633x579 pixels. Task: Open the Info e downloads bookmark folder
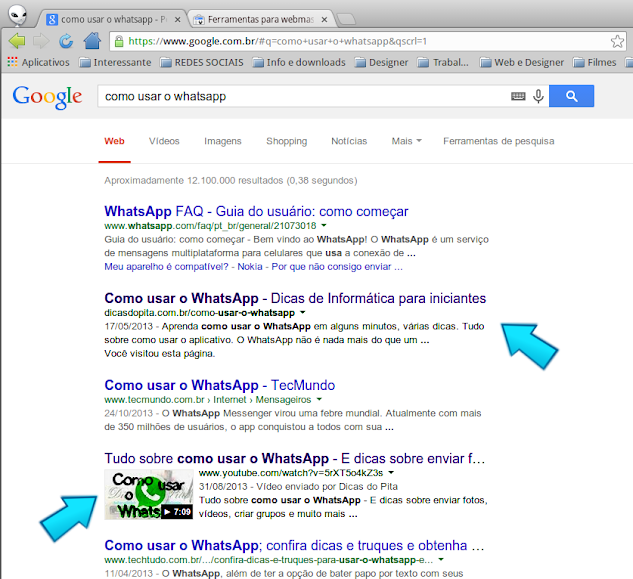click(299, 63)
